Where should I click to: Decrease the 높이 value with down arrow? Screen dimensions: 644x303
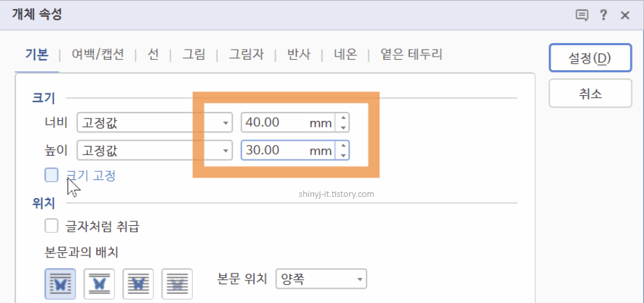click(343, 156)
